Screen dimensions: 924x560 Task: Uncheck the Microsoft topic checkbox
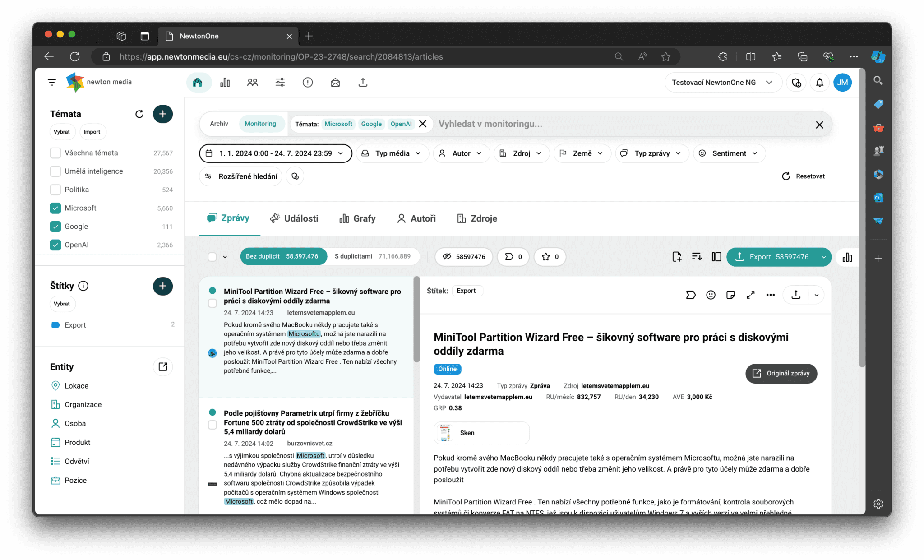click(x=55, y=208)
